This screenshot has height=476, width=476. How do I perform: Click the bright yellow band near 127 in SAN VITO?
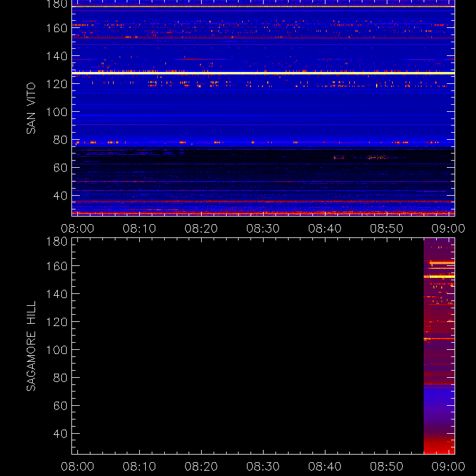tap(263, 73)
